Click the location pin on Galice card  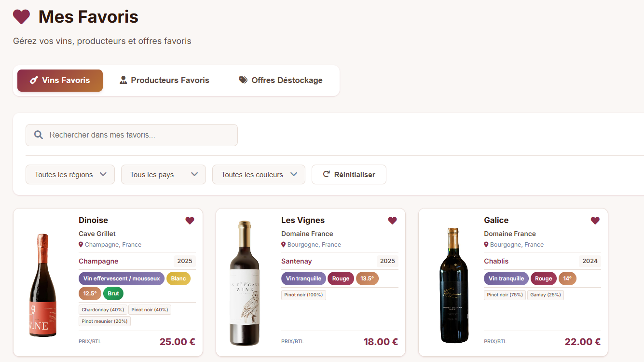486,245
